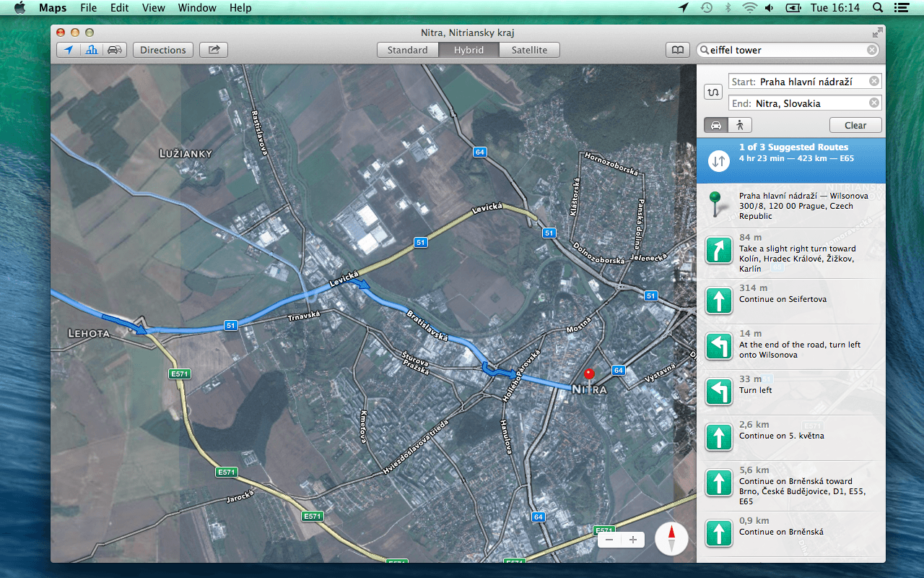Click the Bratislavská street label
This screenshot has height=578, width=924.
pyautogui.click(x=427, y=327)
